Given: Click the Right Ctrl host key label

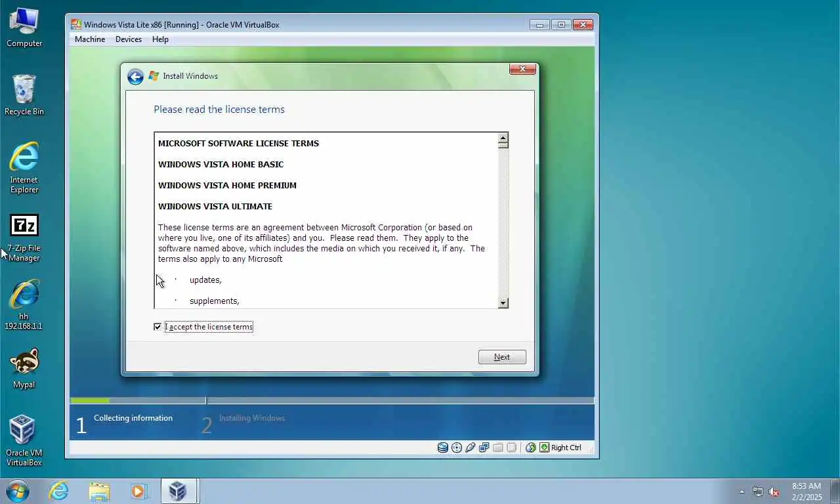Looking at the screenshot, I should tap(566, 448).
